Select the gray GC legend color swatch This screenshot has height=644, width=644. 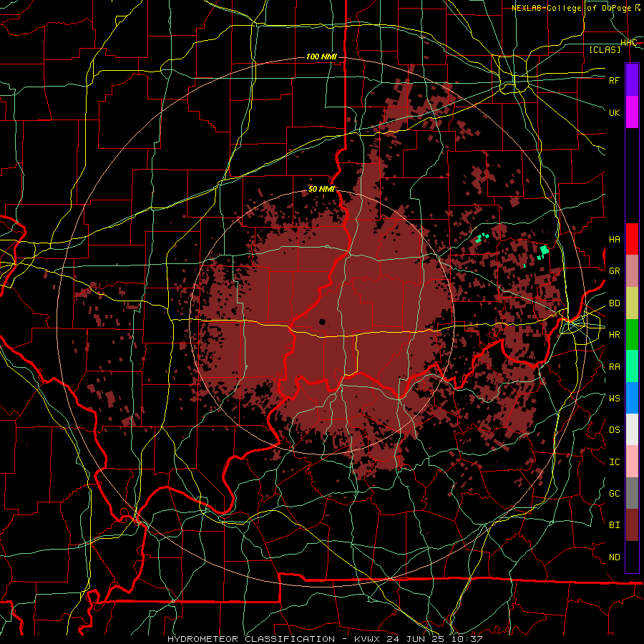point(632,493)
